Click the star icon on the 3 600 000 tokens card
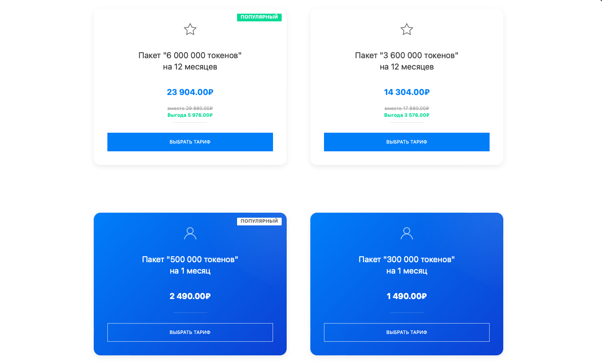The width and height of the screenshot is (602, 364). [407, 30]
